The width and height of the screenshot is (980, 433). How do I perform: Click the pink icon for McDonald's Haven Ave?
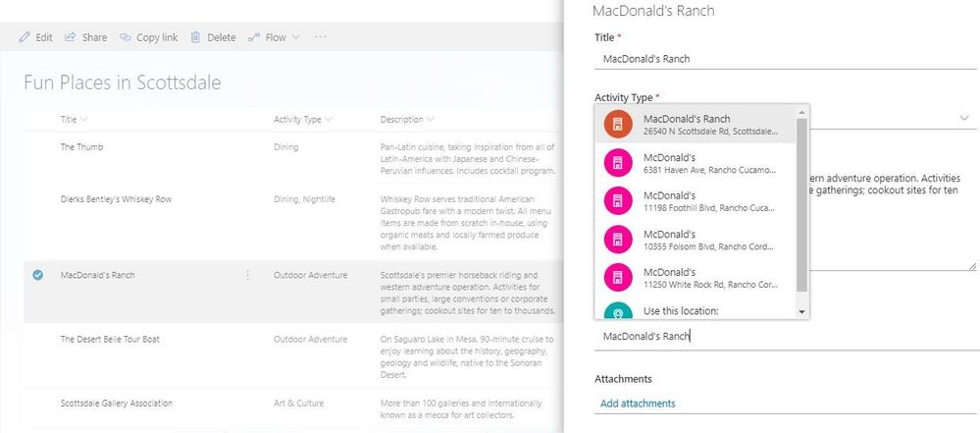[618, 163]
